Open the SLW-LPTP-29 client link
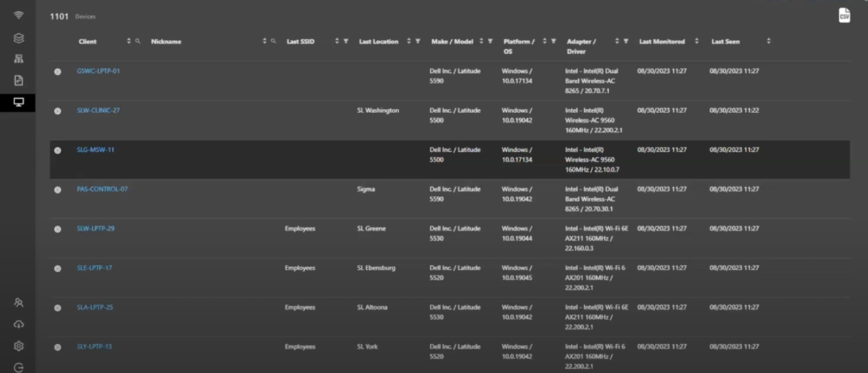868x373 pixels. 95,228
